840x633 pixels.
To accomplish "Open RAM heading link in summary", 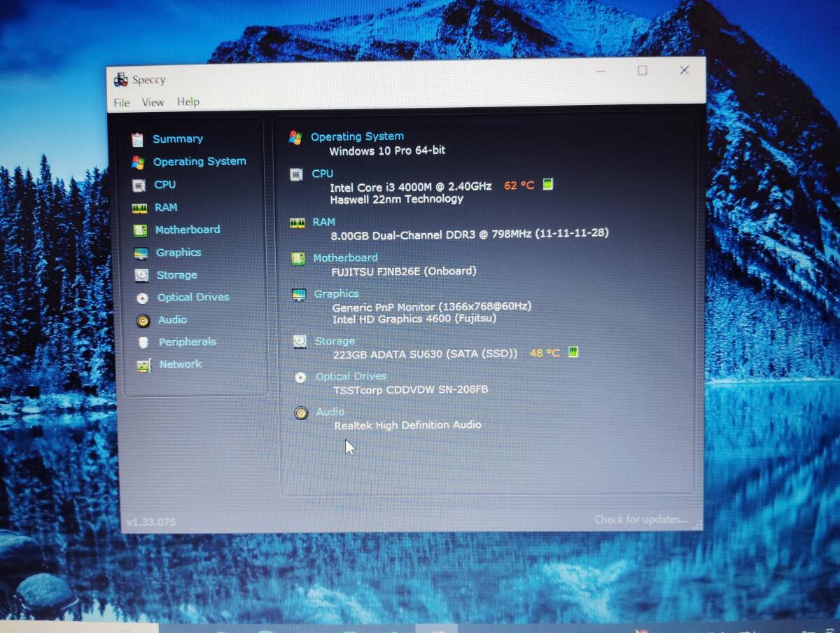I will (x=323, y=222).
